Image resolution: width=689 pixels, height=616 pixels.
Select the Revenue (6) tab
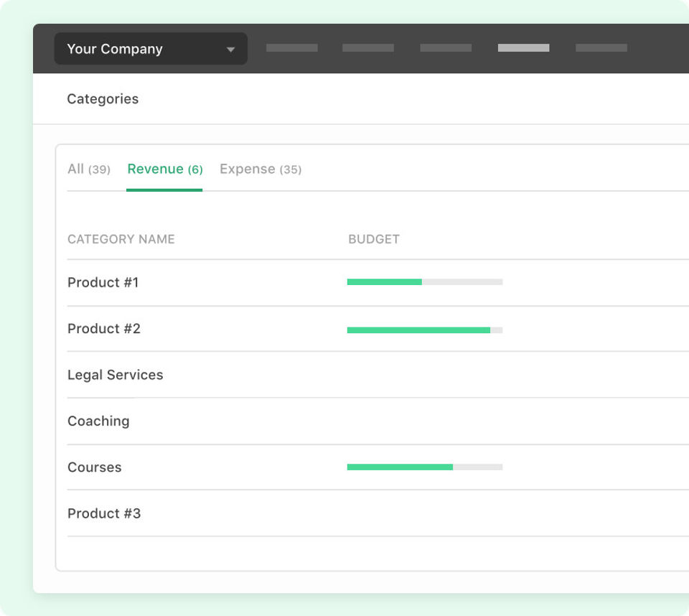(164, 169)
